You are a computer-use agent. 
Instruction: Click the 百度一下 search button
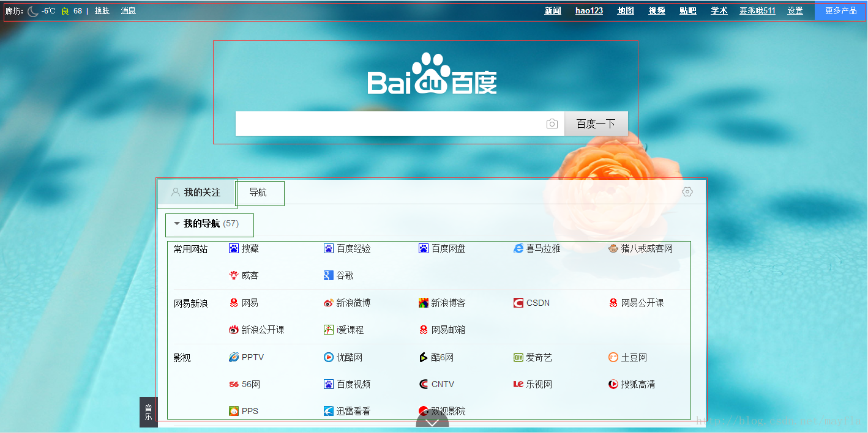596,124
